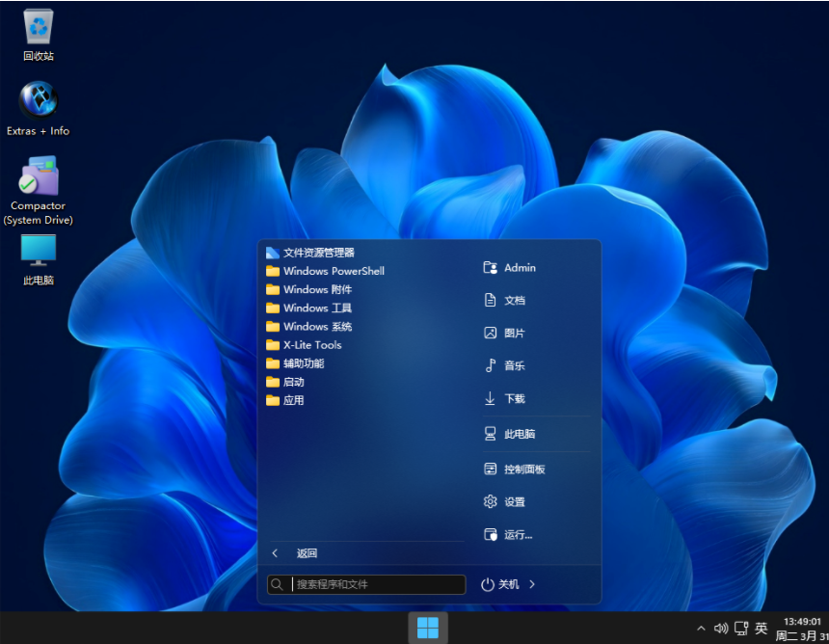Open the Recycle Bin desktop icon
829x644 pixels.
coord(38,35)
